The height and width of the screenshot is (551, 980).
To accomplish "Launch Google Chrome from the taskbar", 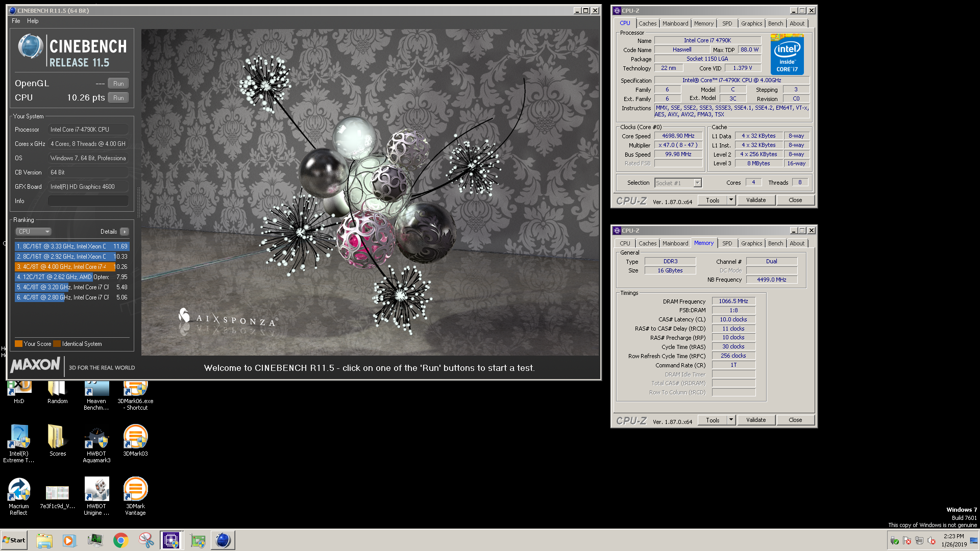I will pos(120,540).
